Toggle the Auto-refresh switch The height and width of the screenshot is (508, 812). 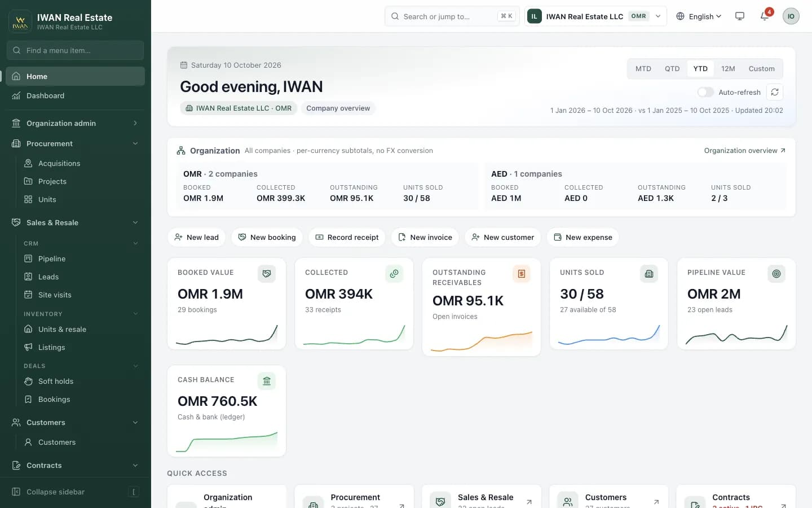[705, 92]
